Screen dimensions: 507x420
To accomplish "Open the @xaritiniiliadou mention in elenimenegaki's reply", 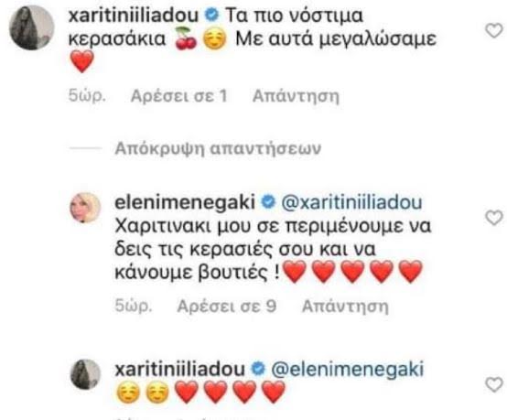I will (x=351, y=202).
